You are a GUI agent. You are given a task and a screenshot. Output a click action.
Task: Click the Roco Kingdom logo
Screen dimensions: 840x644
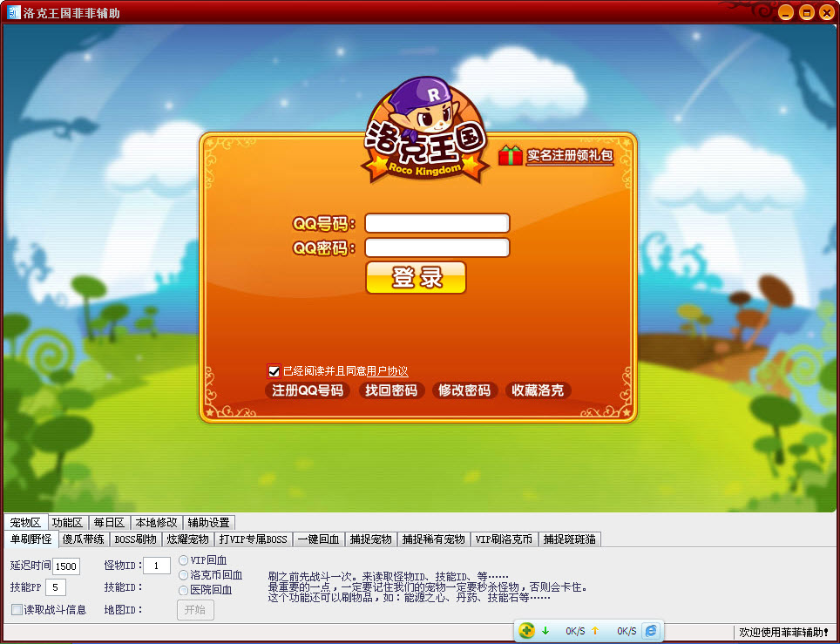click(x=425, y=130)
